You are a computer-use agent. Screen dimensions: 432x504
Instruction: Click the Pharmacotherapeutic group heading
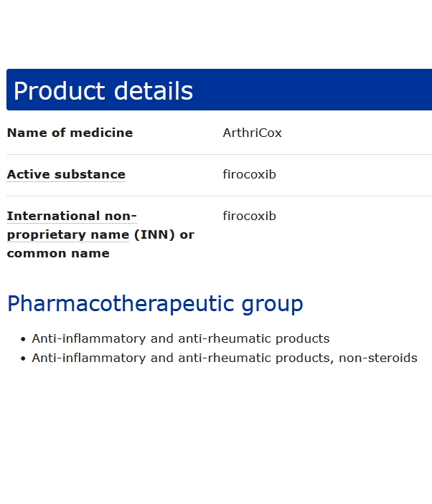(155, 304)
